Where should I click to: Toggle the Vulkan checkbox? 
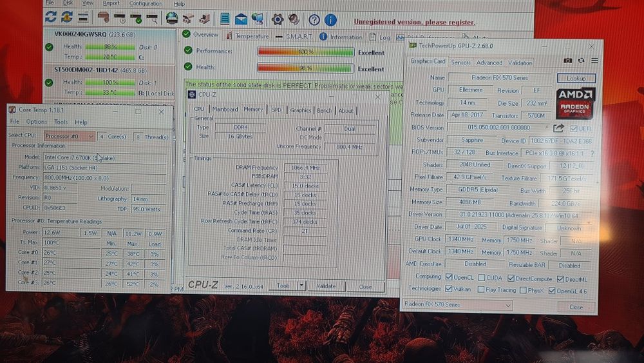coord(449,289)
